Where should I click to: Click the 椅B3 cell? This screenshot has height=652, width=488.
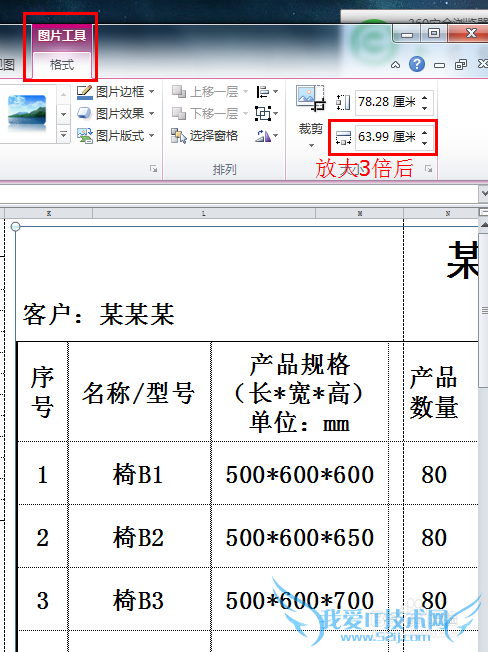click(139, 600)
